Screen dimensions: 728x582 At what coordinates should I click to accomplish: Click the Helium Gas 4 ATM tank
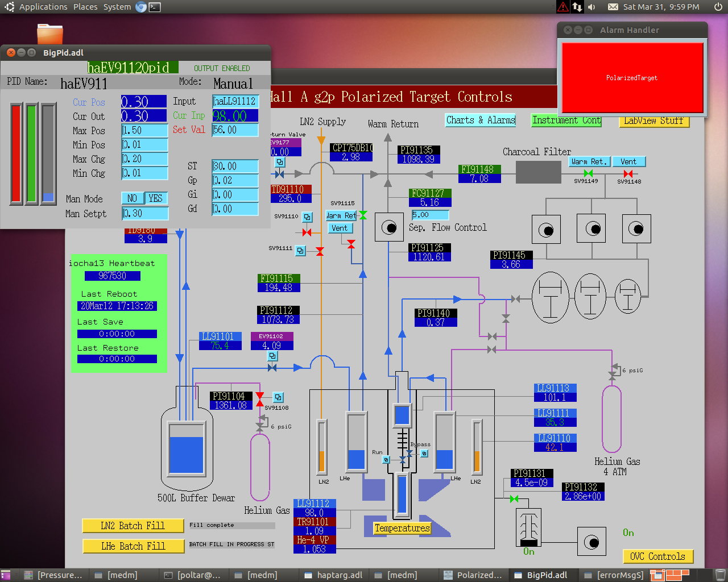[x=612, y=419]
